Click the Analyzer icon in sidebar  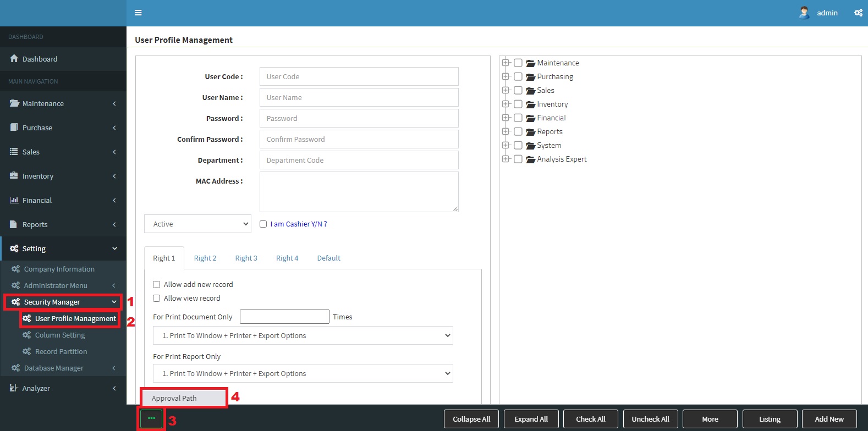click(14, 388)
